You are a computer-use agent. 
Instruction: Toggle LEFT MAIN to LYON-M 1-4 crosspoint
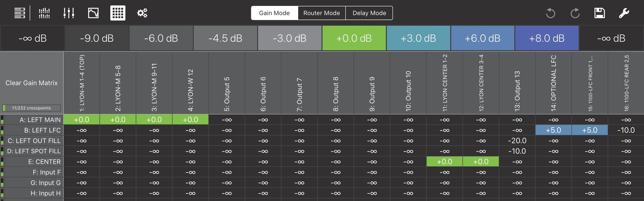click(x=81, y=120)
